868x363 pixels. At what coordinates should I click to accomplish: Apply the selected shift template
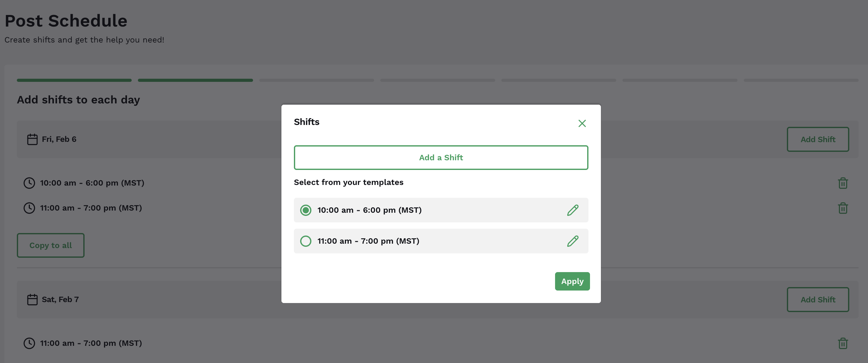click(x=572, y=281)
